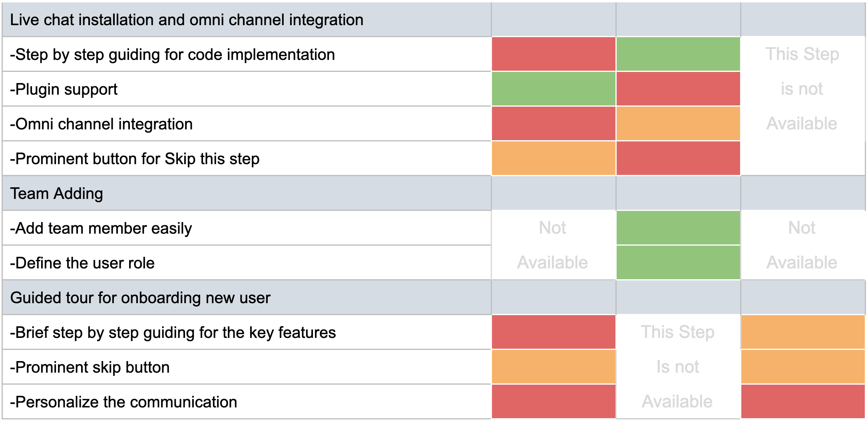Click red cell in Omni channel integration row

click(553, 124)
